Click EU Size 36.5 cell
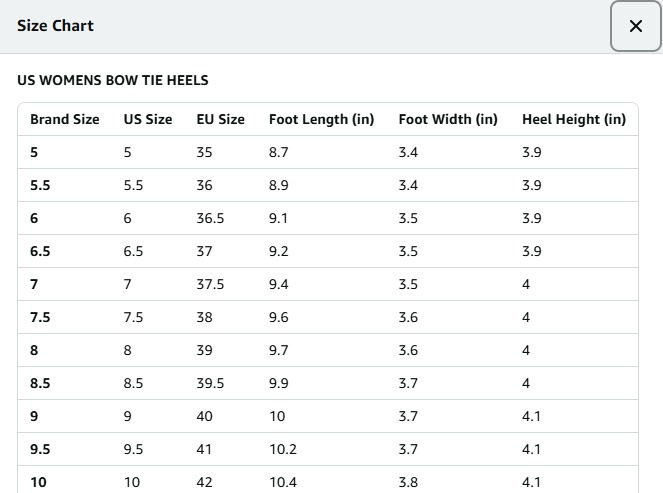Viewport: 663px width, 493px height. pyautogui.click(x=210, y=218)
